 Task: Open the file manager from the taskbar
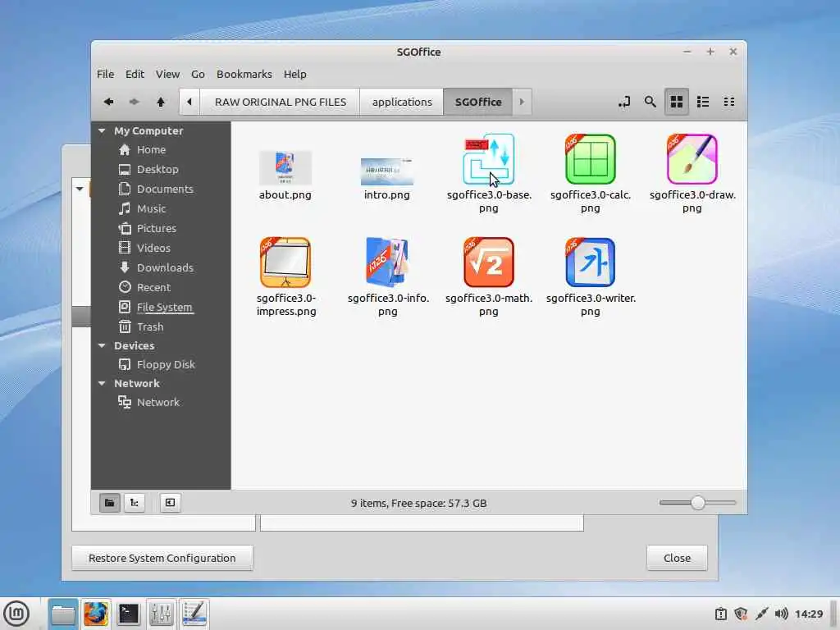coord(63,614)
